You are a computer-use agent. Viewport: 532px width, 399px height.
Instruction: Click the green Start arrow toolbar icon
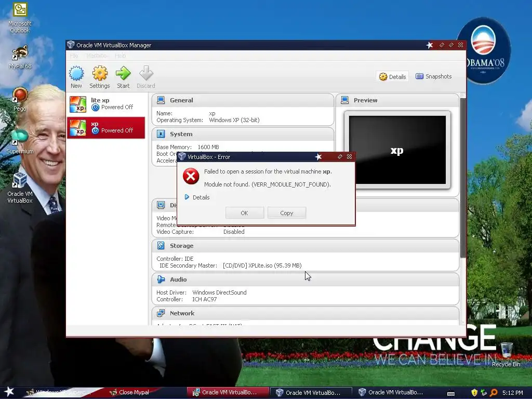123,77
